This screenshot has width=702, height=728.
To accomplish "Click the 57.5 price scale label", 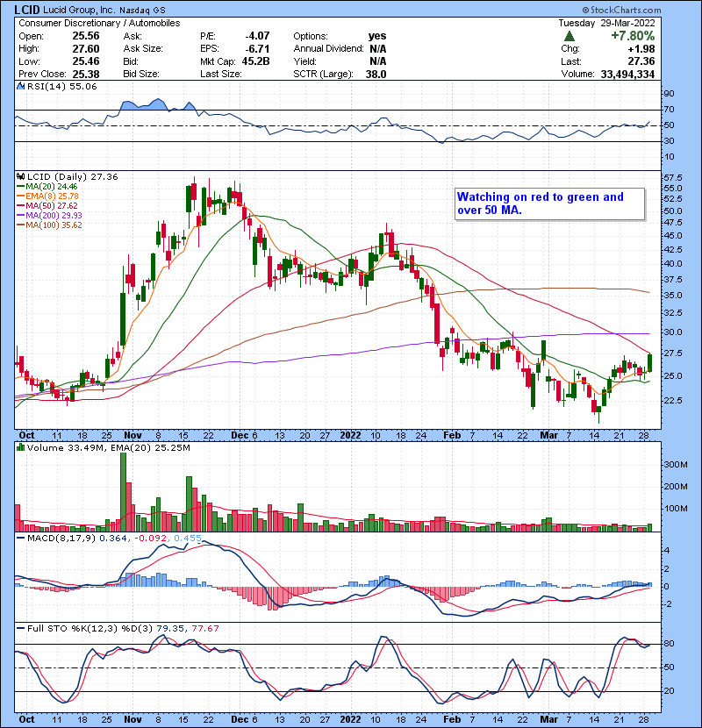I will [x=673, y=178].
